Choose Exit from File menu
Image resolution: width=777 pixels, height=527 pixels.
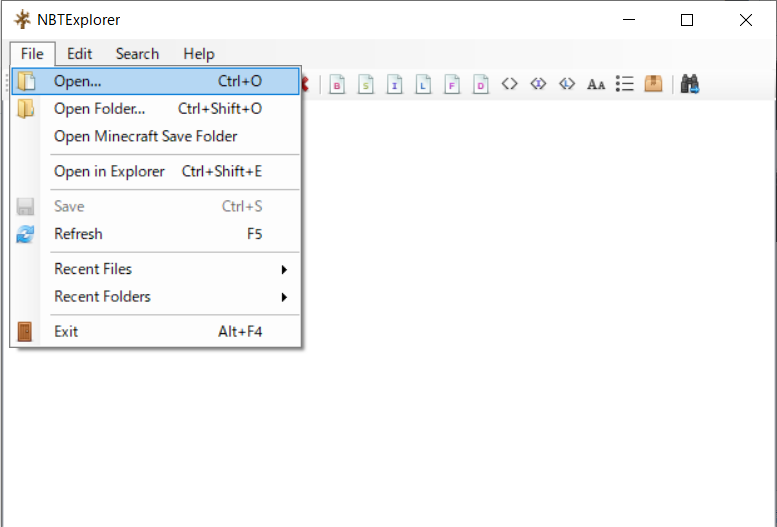(155, 331)
